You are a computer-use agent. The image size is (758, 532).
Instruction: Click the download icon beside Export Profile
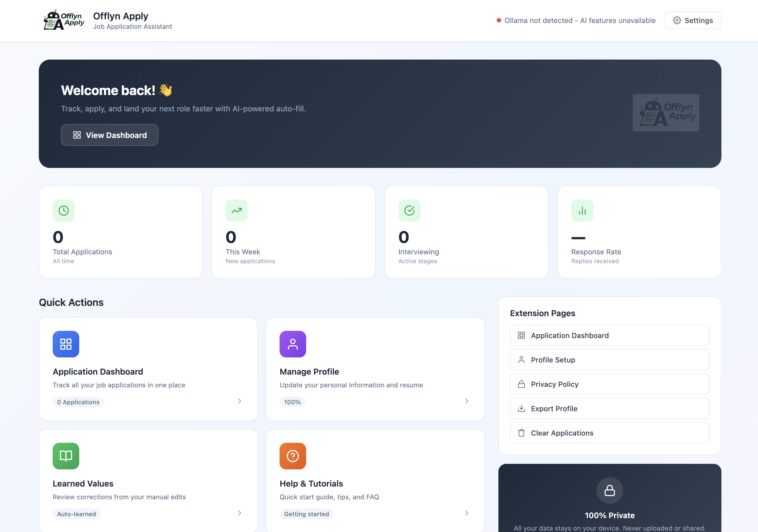[x=522, y=408]
